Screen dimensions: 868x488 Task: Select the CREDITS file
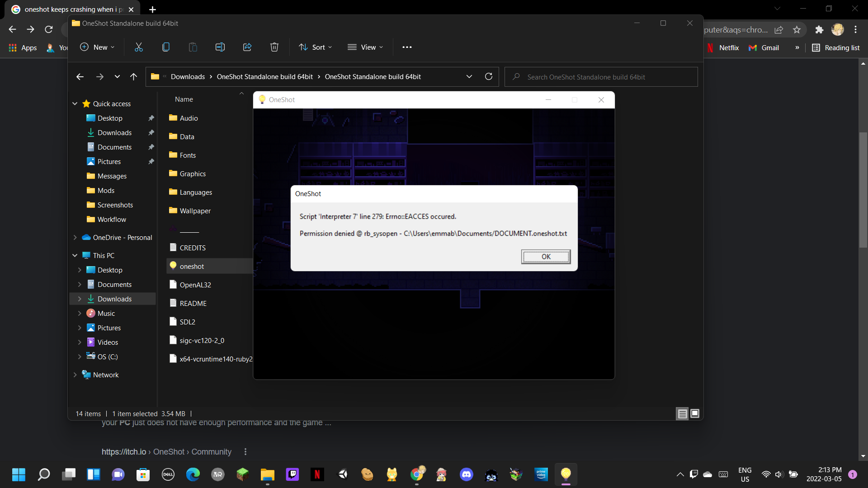[x=193, y=248]
